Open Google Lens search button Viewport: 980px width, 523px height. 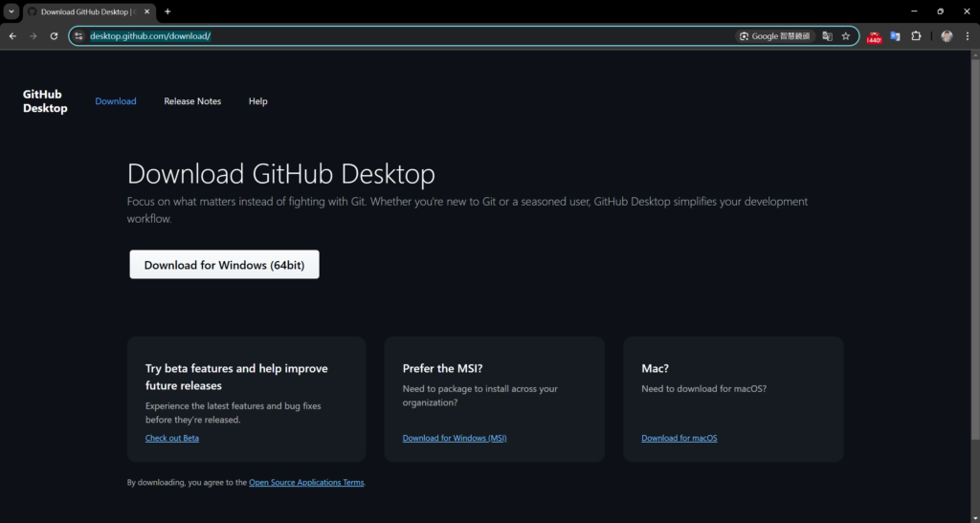click(x=775, y=36)
